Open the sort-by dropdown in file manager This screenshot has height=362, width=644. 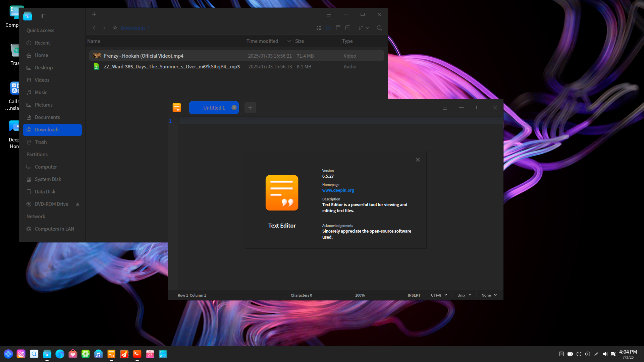click(x=364, y=28)
